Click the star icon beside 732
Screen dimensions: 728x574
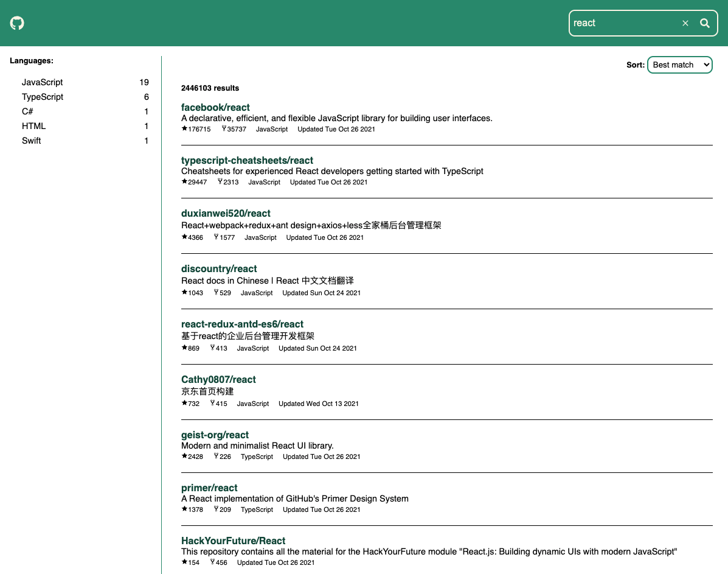point(184,402)
